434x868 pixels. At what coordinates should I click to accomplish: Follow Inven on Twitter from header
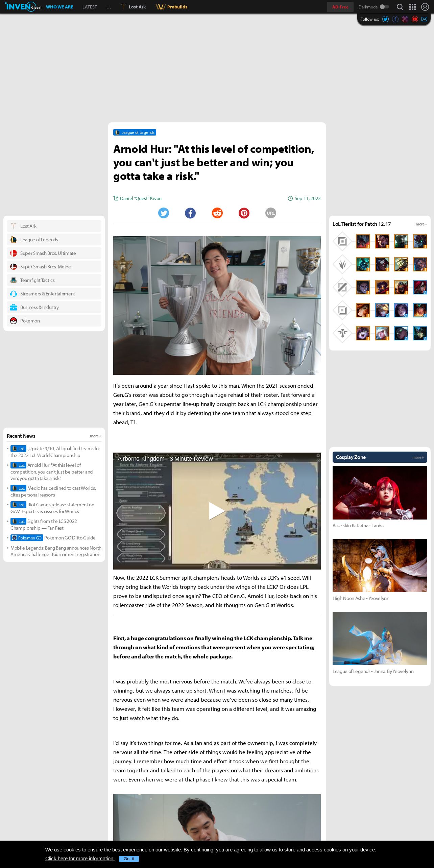click(x=385, y=19)
